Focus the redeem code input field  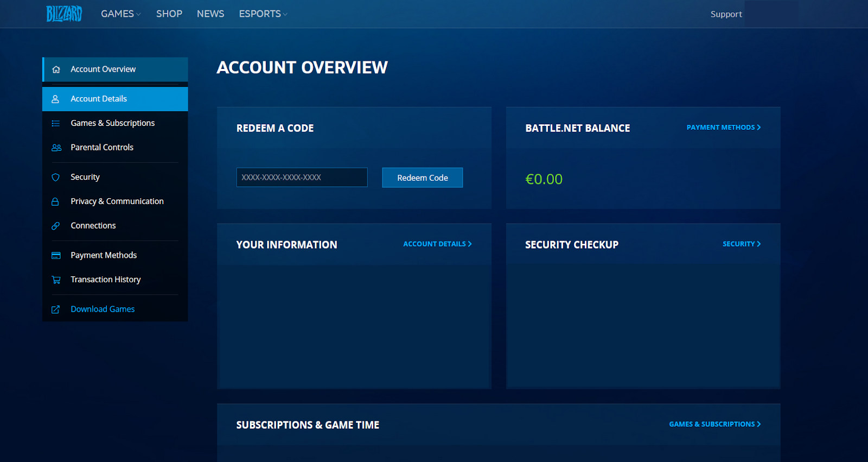[x=302, y=178]
